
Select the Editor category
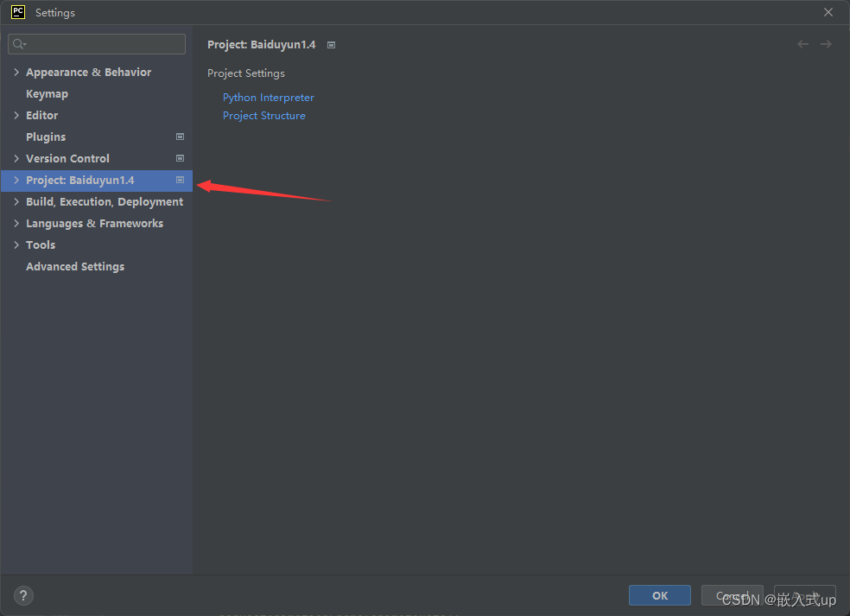pyautogui.click(x=41, y=115)
